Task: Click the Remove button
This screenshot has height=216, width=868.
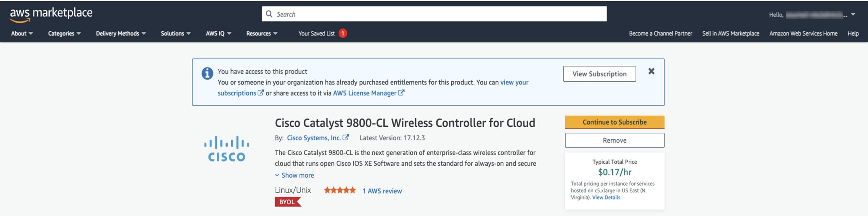Action: (x=615, y=140)
